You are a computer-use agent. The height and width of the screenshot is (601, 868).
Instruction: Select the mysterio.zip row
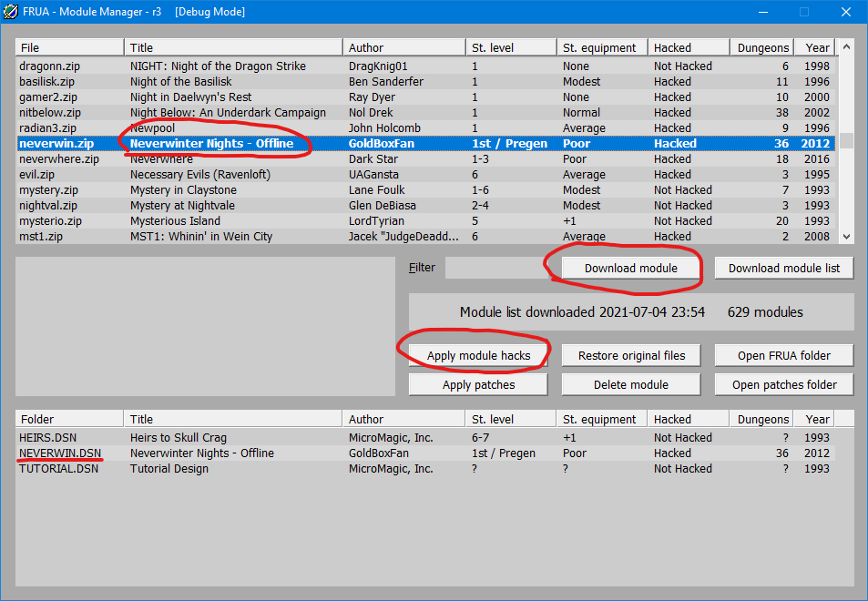click(425, 220)
